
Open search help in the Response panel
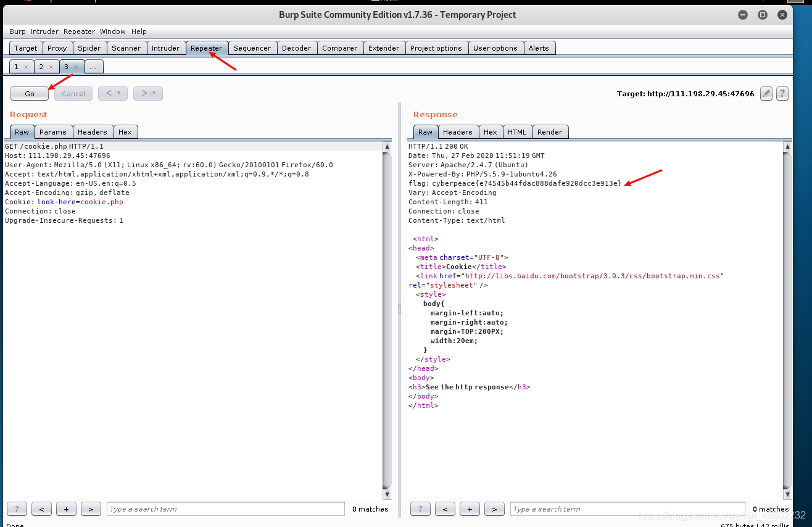click(420, 509)
